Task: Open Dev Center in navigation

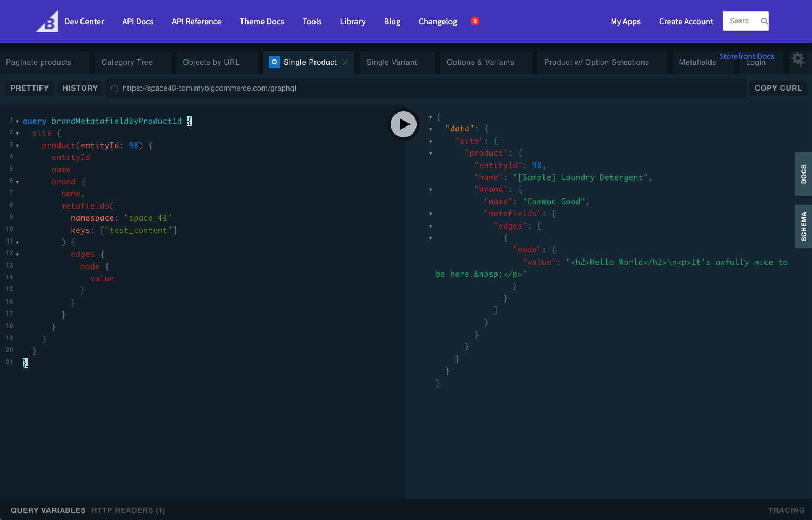Action: pos(84,22)
